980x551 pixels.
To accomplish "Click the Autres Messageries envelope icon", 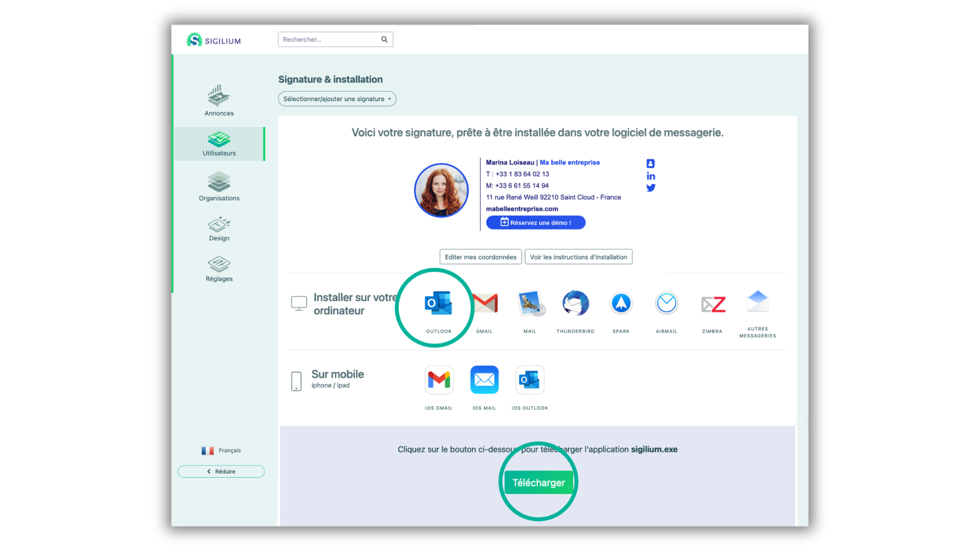I will (x=757, y=302).
